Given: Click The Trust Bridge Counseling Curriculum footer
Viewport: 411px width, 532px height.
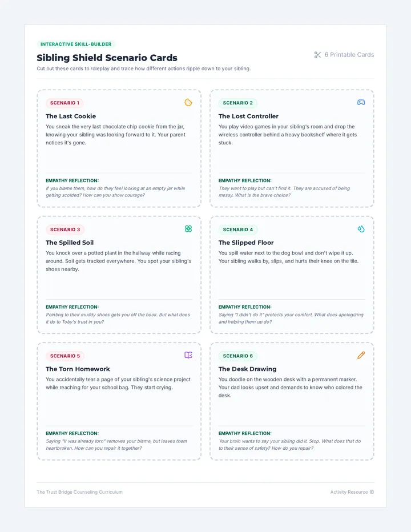Looking at the screenshot, I should pos(80,492).
